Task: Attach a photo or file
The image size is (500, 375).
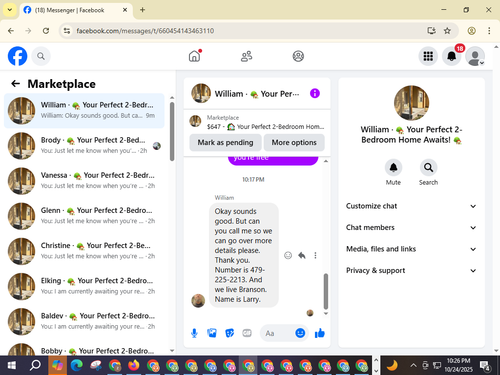Action: tap(212, 333)
